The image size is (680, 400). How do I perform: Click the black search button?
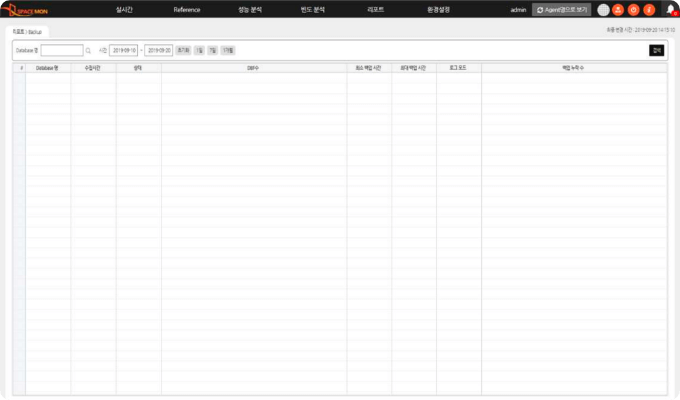[x=657, y=50]
